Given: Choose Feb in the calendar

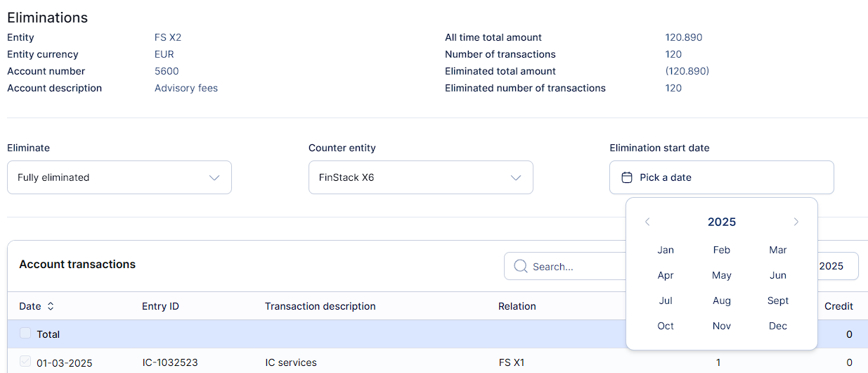Looking at the screenshot, I should 722,250.
